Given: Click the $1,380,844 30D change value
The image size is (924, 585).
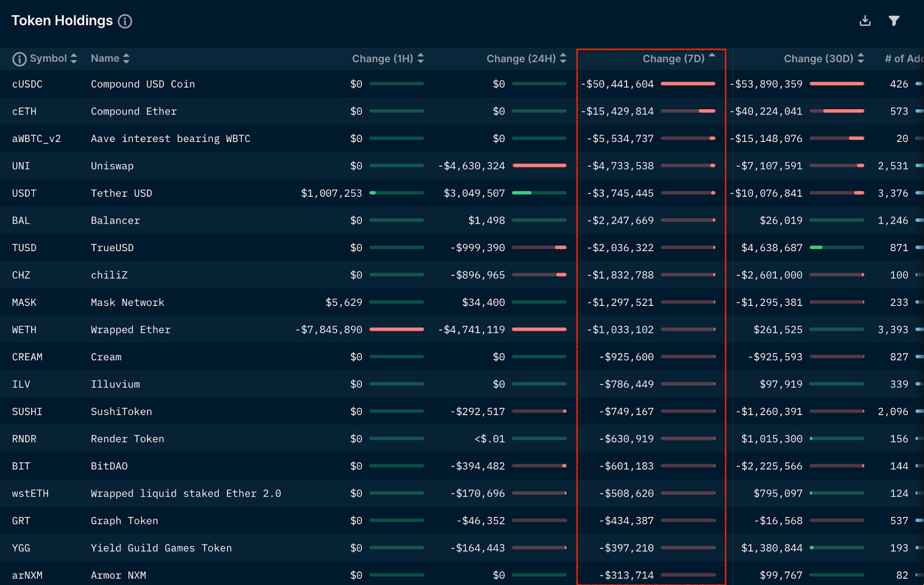Looking at the screenshot, I should (772, 548).
